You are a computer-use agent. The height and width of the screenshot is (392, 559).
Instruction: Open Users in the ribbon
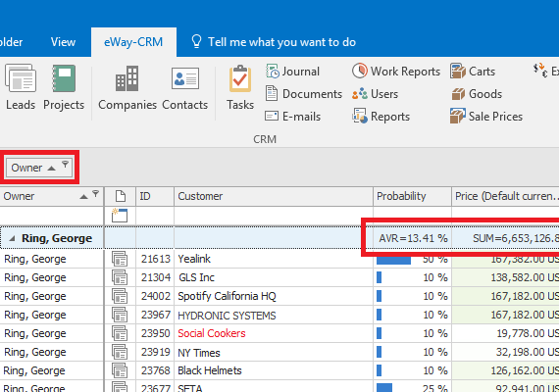[375, 94]
